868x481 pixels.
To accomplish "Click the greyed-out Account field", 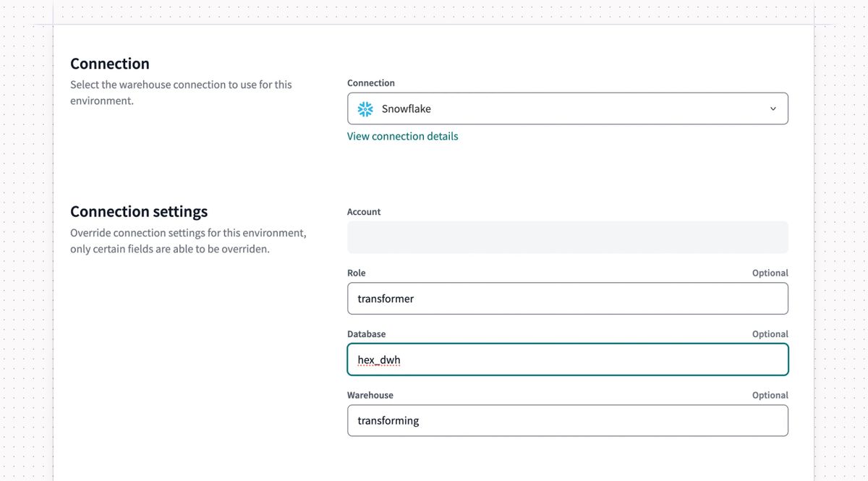I will [x=568, y=237].
